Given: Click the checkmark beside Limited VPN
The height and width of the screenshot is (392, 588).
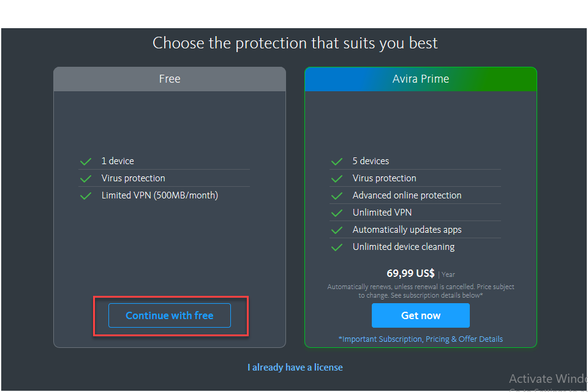Looking at the screenshot, I should click(86, 196).
